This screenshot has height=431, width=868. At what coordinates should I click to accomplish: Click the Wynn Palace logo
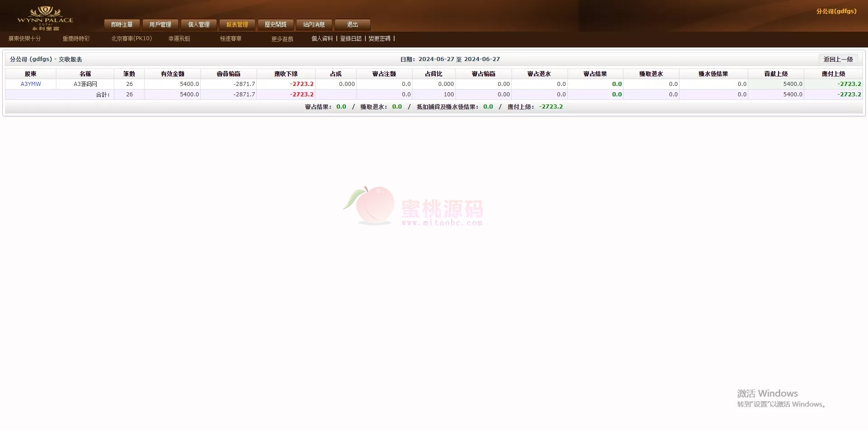45,19
